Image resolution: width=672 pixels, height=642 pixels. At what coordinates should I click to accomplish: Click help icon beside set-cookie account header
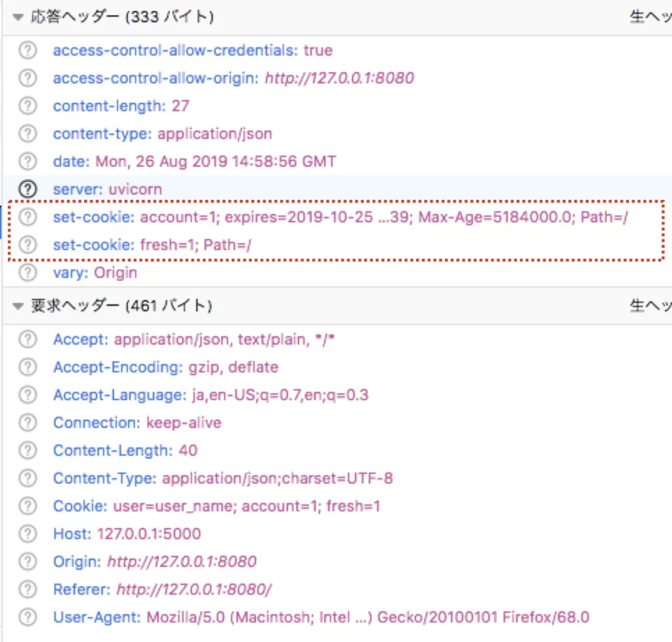click(x=28, y=217)
